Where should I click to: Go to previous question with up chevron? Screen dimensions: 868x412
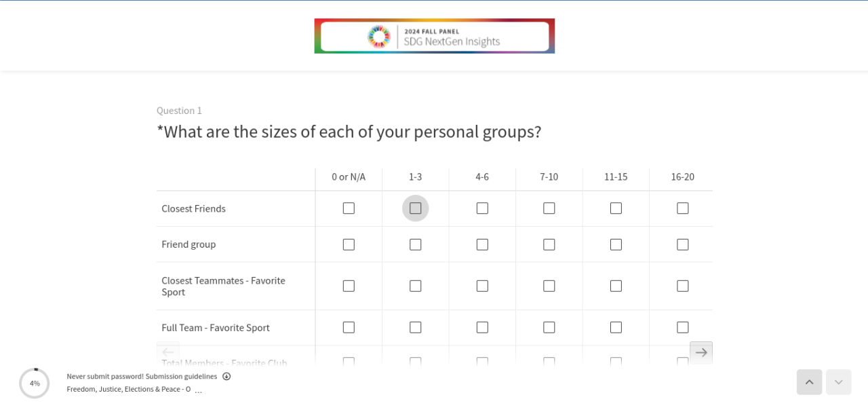809,382
